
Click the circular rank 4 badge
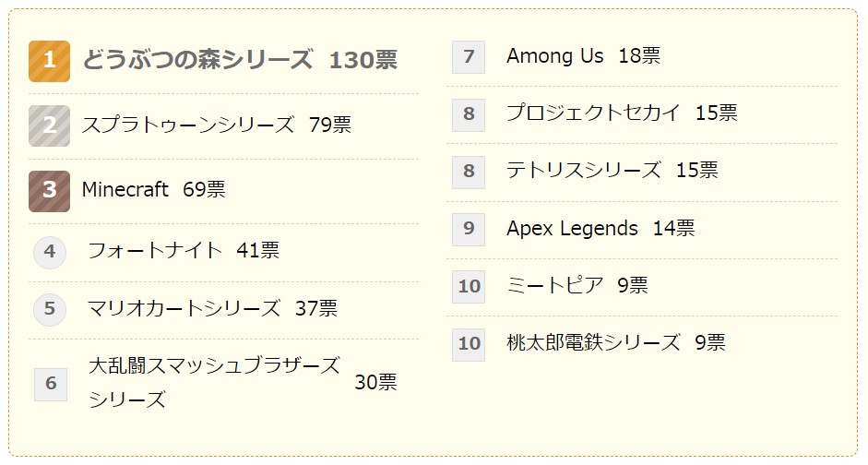click(50, 251)
